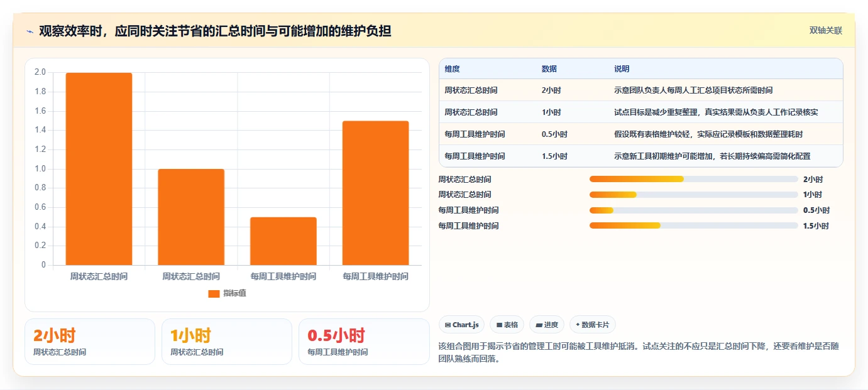Viewport: 868px width, 390px height.
Task: Click the progress bar labeled 0.5小时
Action: click(694, 210)
